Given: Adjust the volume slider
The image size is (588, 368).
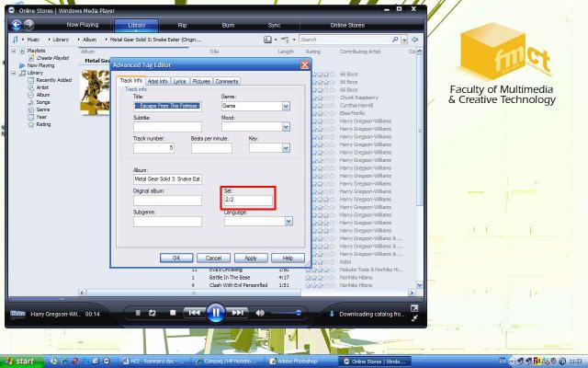Looking at the screenshot, I should click(286, 313).
